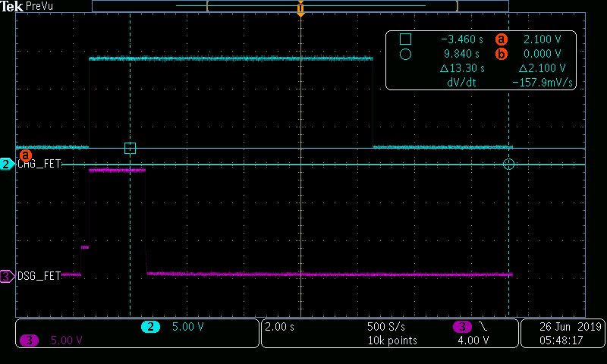
Task: Click the channel 2 5.00 V scale readout
Action: tap(187, 327)
